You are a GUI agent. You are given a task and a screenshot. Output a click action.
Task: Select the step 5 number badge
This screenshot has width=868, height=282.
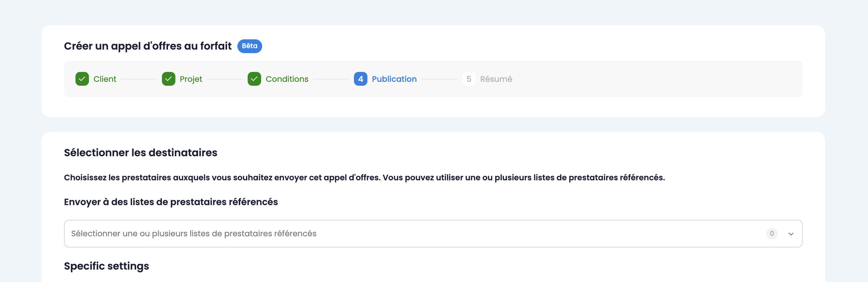(469, 79)
